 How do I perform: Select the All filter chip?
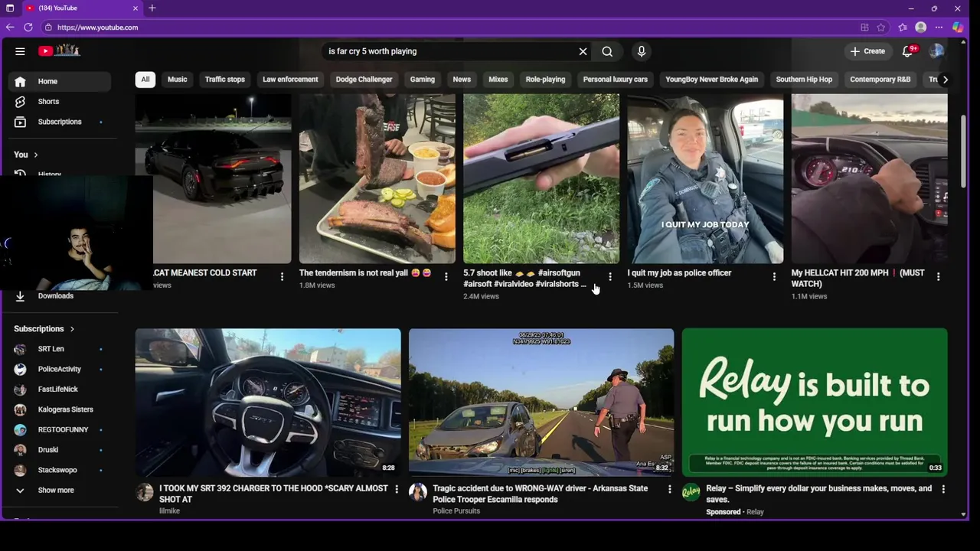[145, 80]
